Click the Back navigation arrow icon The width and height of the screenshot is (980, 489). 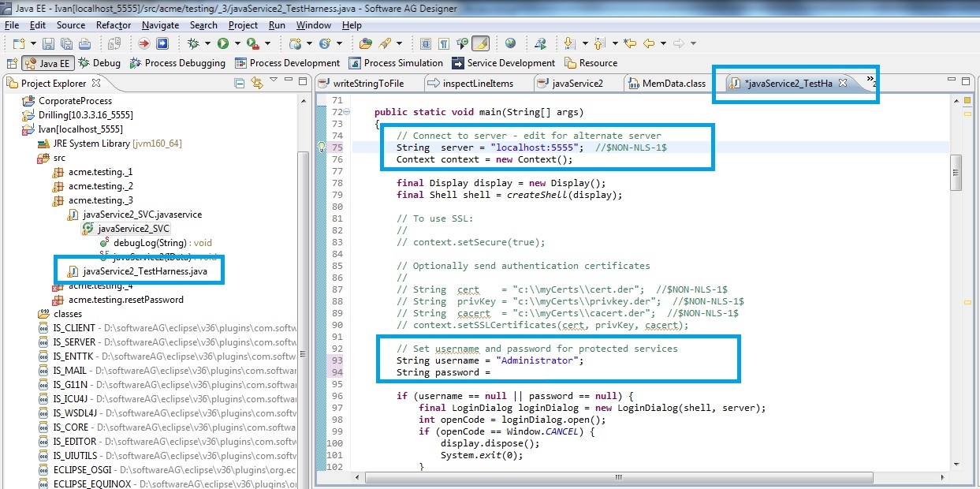(x=649, y=43)
